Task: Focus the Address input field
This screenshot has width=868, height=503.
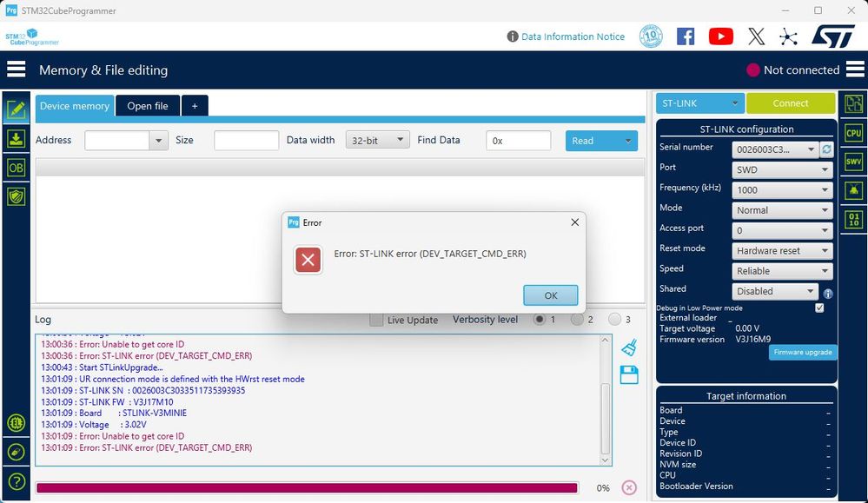Action: coord(116,141)
